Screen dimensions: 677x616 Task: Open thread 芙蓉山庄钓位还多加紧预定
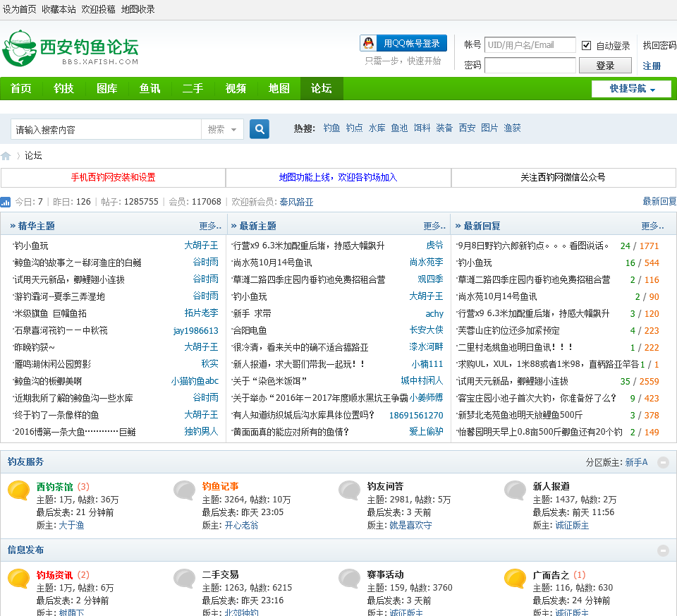508,330
